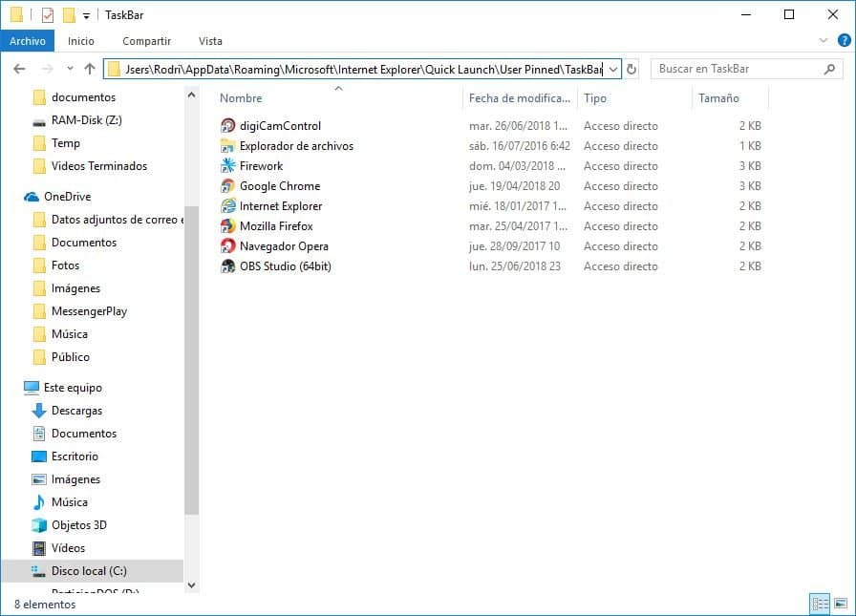Click the Properties checkmark quick access icon
This screenshot has width=856, height=616.
point(48,15)
